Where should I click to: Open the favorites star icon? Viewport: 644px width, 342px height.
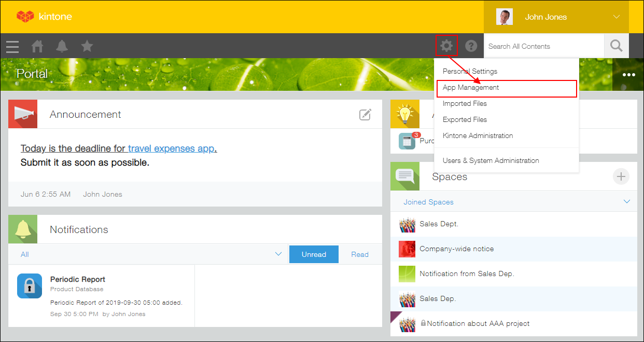click(87, 46)
